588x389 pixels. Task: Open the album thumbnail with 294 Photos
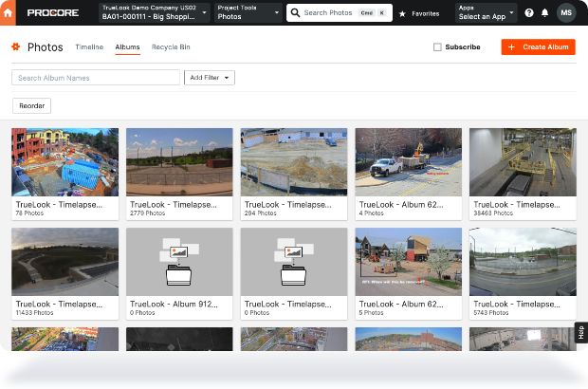(x=294, y=162)
